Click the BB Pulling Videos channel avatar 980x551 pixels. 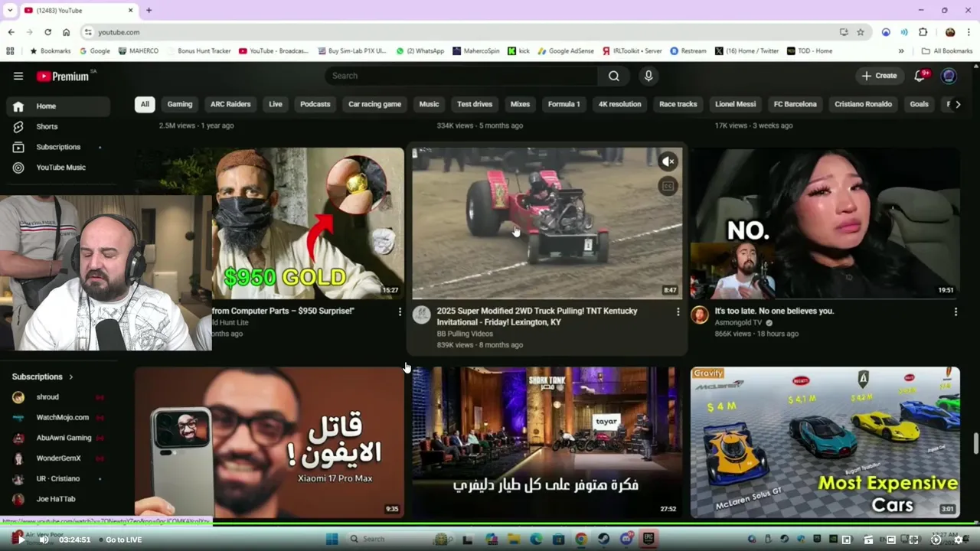coord(422,315)
